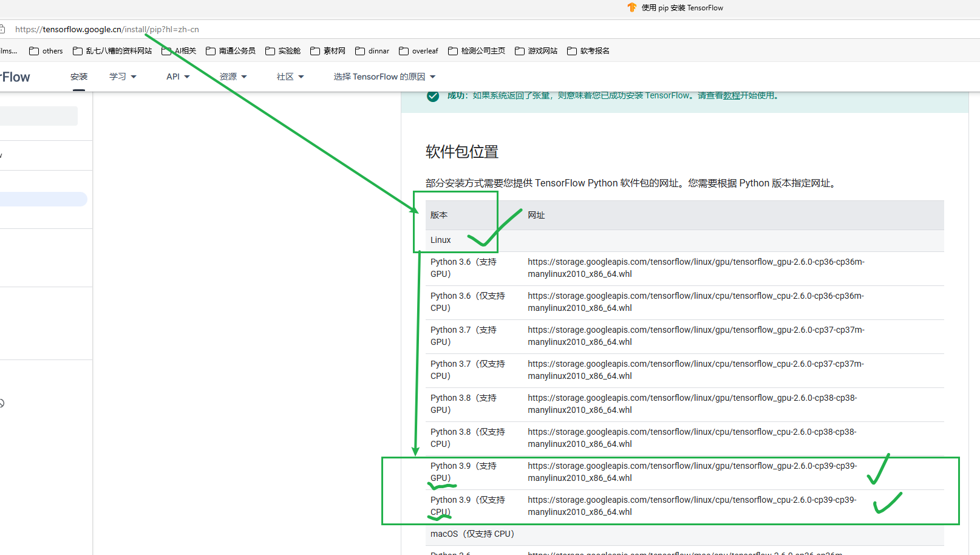
Task: Open the 'others' bookmark folder
Action: [x=46, y=51]
